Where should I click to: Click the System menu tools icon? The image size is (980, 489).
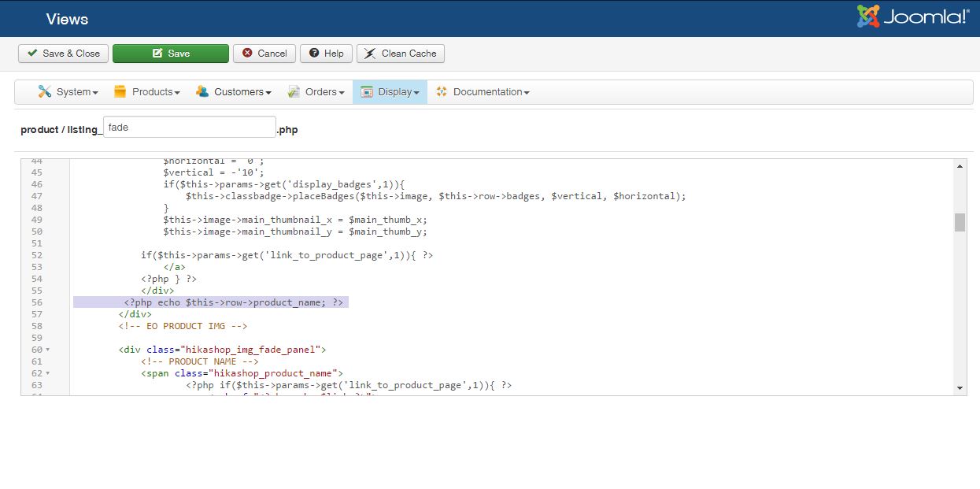click(x=45, y=92)
